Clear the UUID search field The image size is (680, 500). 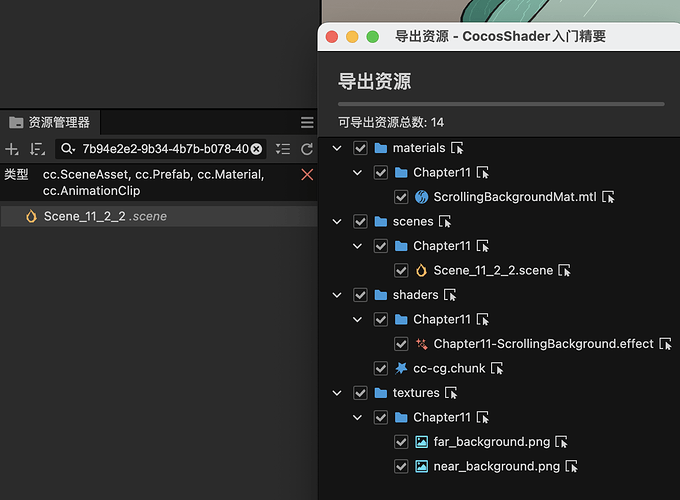(257, 149)
